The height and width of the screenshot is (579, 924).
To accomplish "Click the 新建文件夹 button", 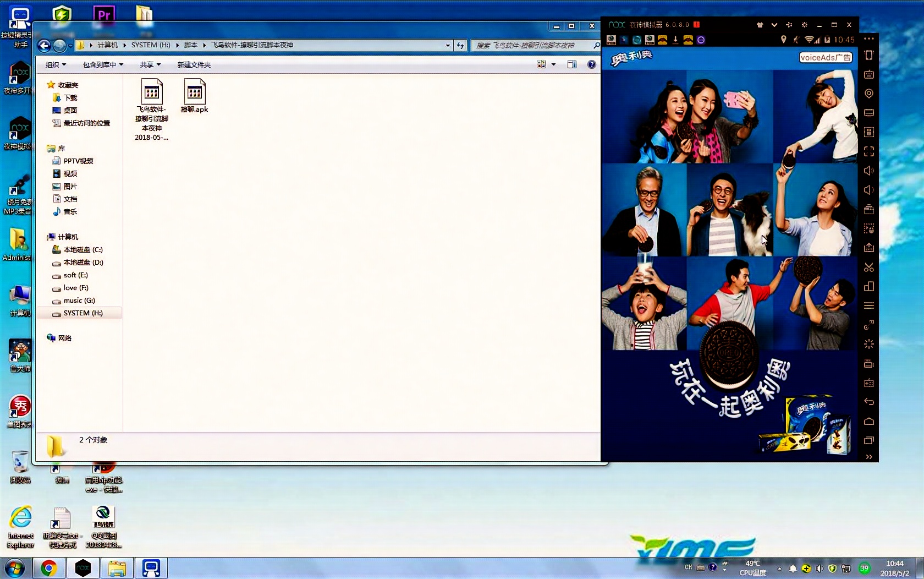I will click(194, 64).
